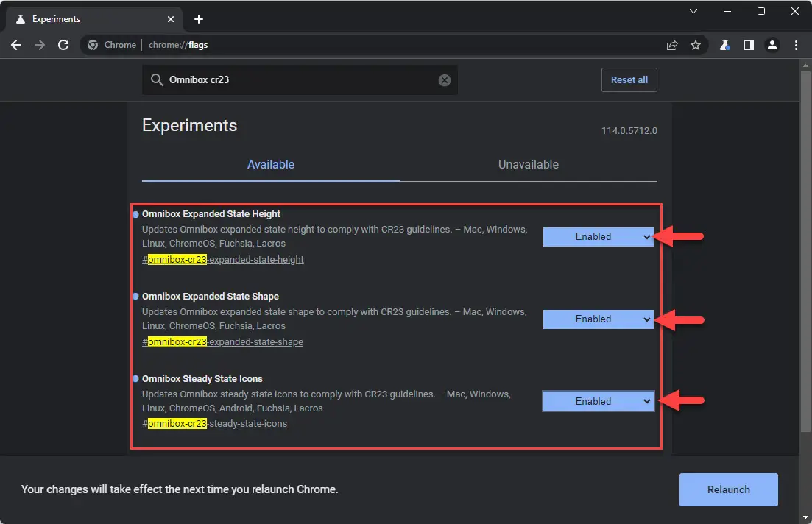This screenshot has height=524, width=812.
Task: Click the Reset all button
Action: [x=629, y=79]
